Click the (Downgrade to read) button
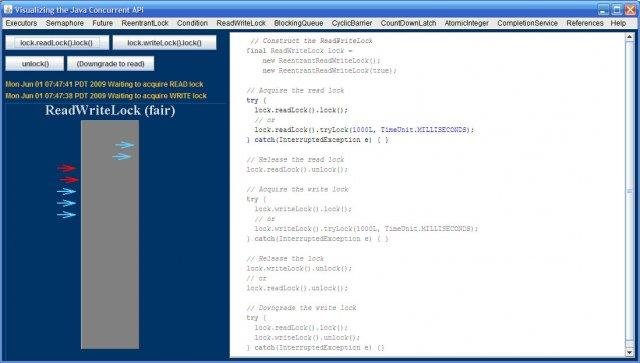Viewport: 640px width, 363px height. point(111,64)
